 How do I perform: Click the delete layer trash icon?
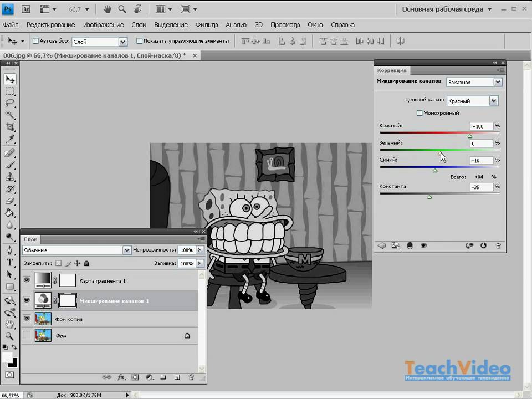191,377
